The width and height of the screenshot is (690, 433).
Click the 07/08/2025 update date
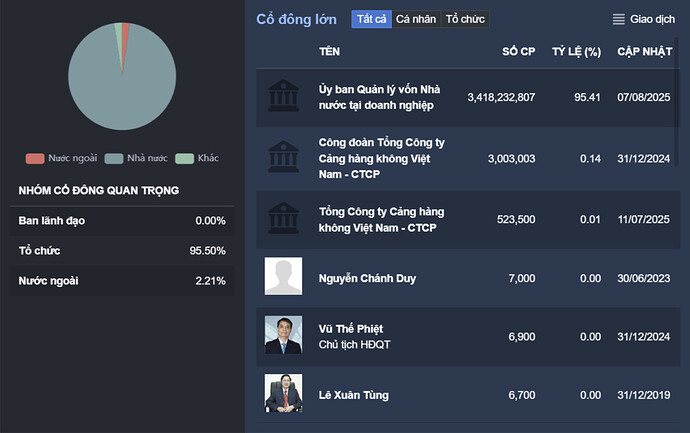click(x=644, y=97)
